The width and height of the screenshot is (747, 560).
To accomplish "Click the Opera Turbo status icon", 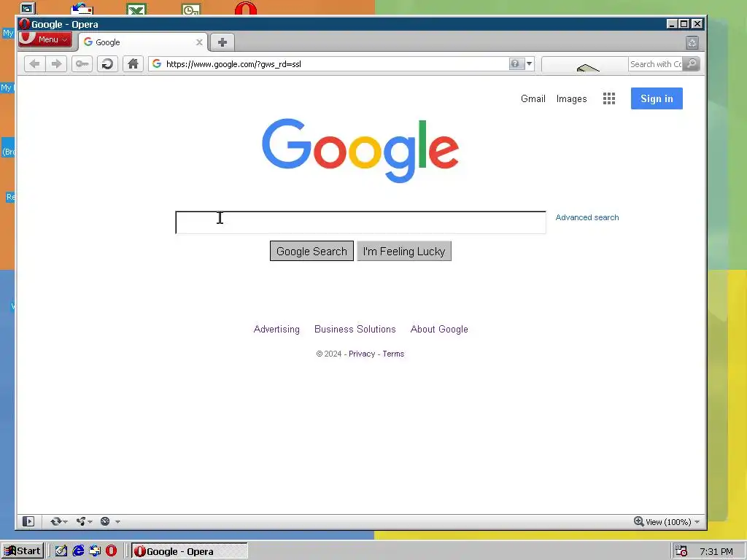I will 105,521.
